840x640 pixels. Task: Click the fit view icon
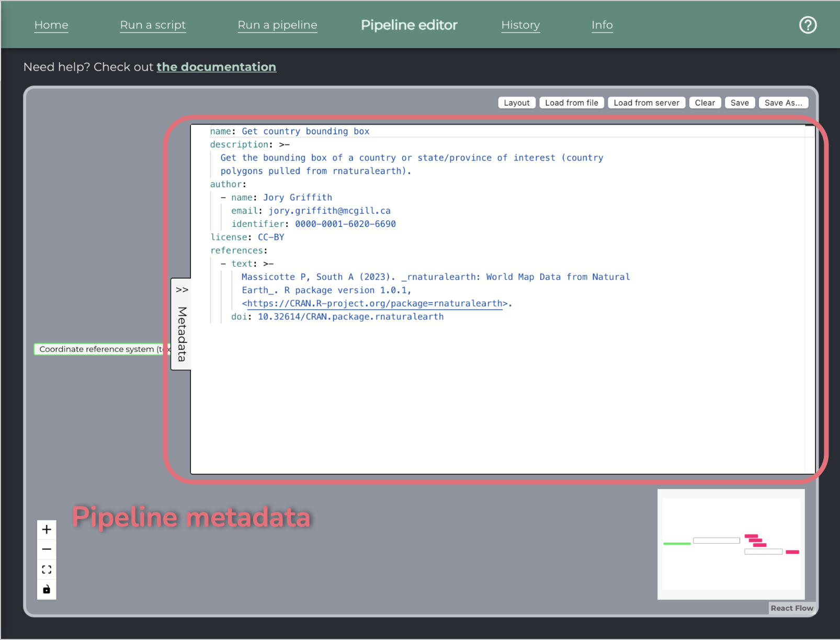[47, 569]
